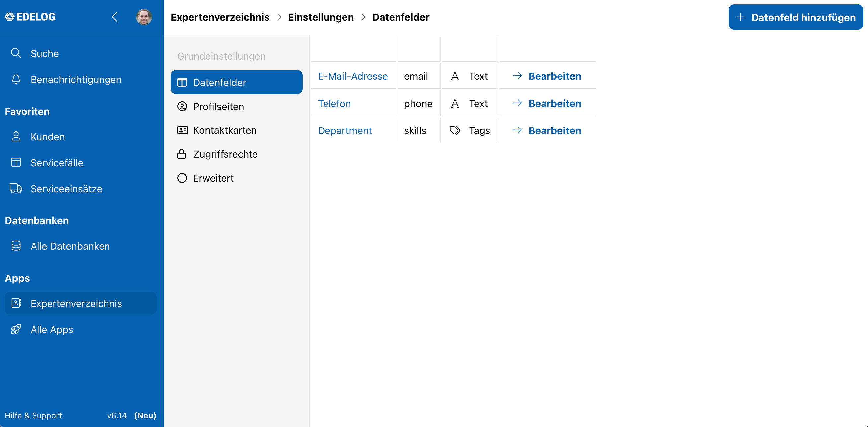Click the Erweitert circle icon
Viewport: 868px width, 427px height.
point(182,178)
